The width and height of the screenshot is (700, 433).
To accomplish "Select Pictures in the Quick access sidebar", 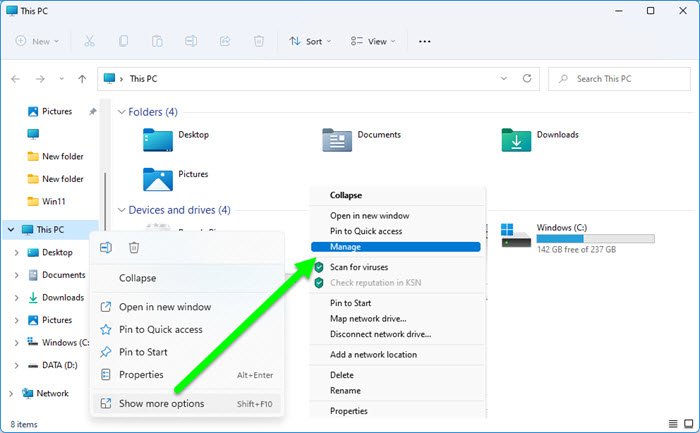I will (50, 112).
